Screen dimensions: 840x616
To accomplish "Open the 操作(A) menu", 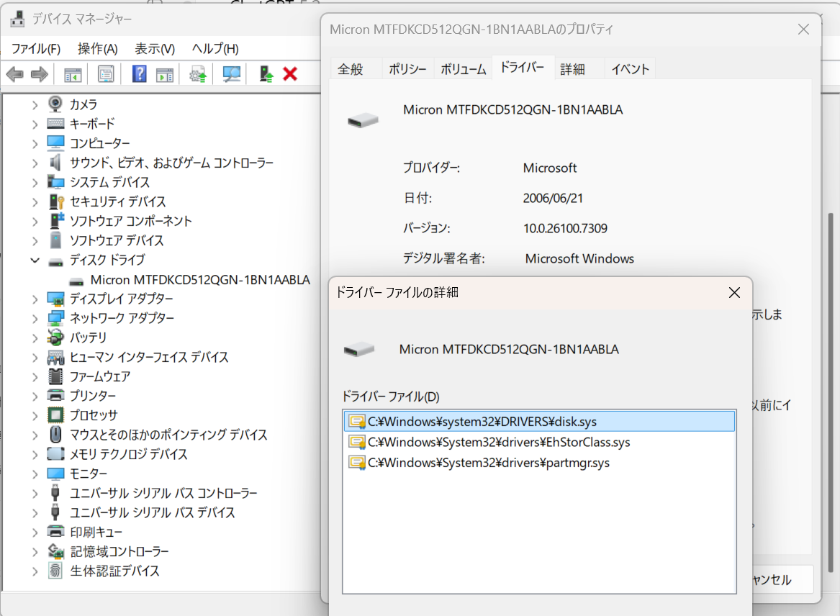I will click(x=97, y=49).
